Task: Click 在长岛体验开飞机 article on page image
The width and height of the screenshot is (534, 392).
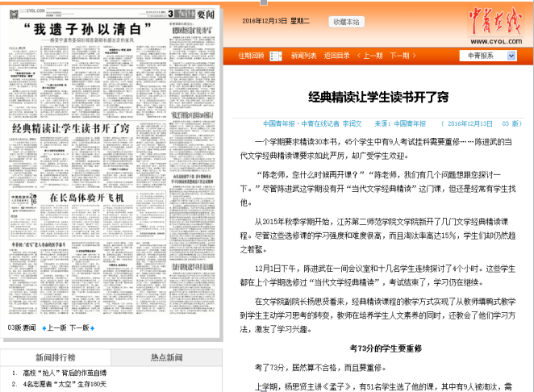Action: [x=87, y=198]
